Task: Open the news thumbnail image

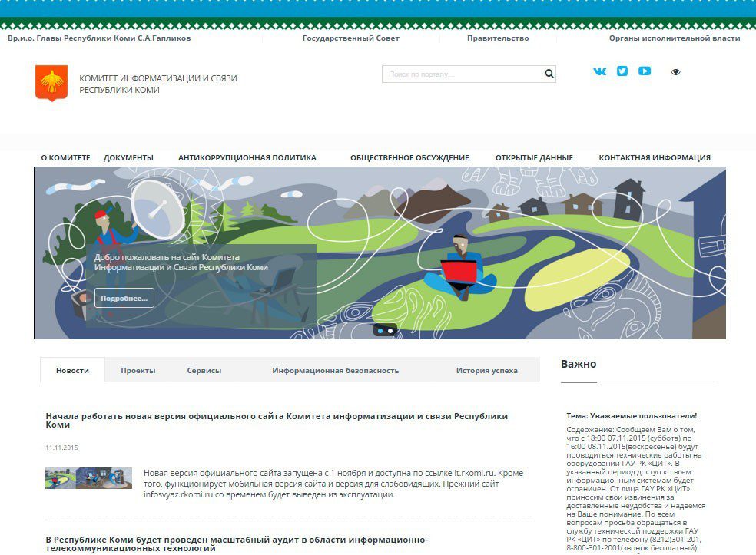Action: pyautogui.click(x=88, y=479)
